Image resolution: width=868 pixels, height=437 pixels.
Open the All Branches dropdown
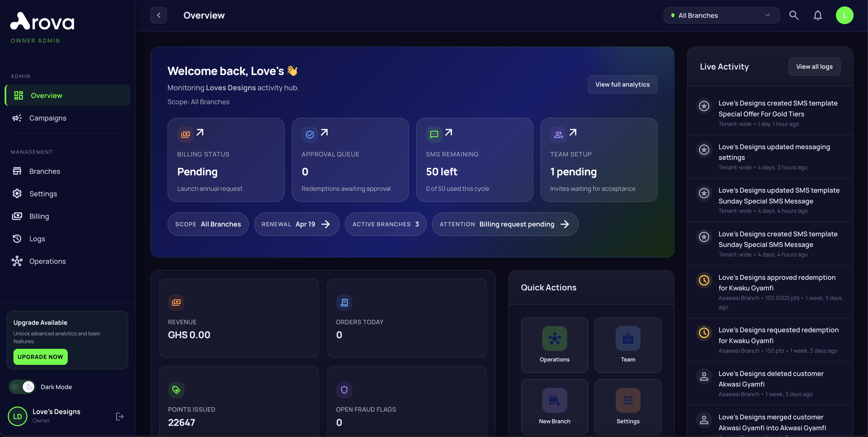point(721,15)
